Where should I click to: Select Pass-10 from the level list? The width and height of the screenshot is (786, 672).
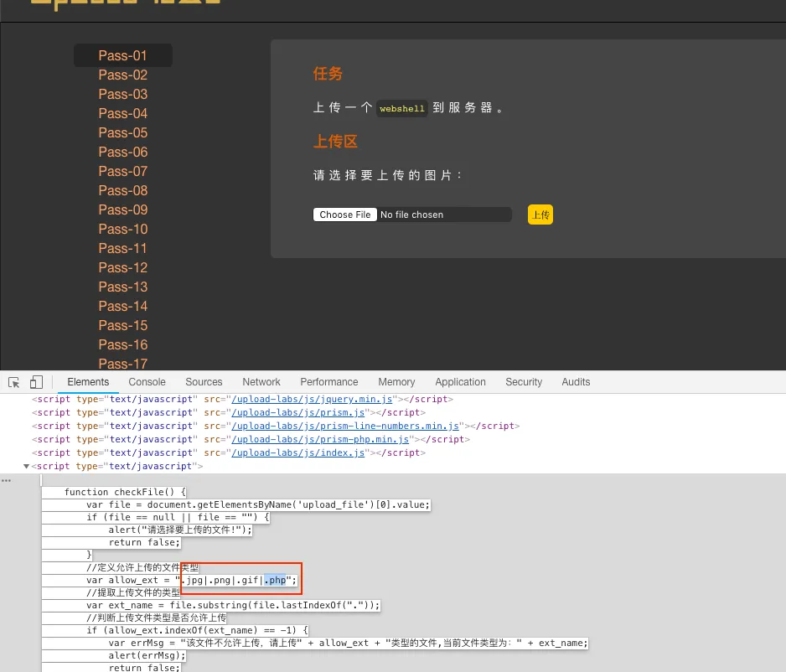click(122, 230)
